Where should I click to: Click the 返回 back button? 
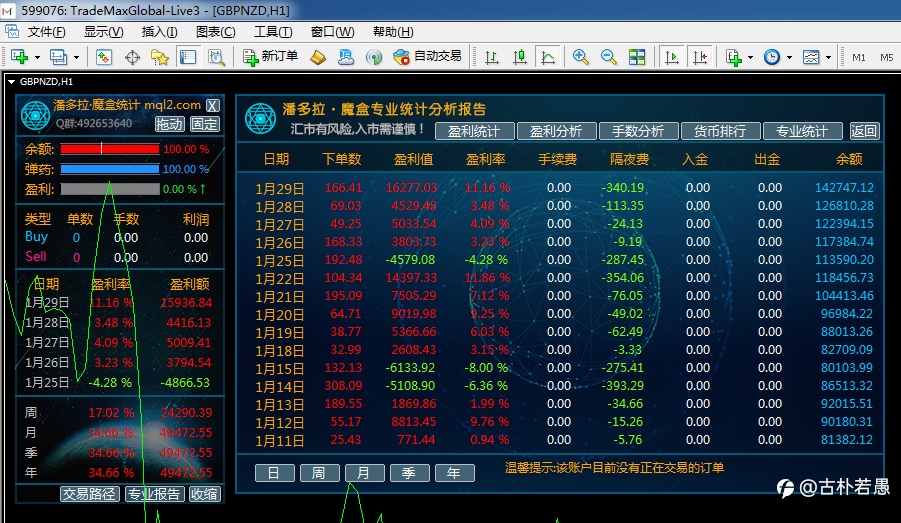pos(864,131)
